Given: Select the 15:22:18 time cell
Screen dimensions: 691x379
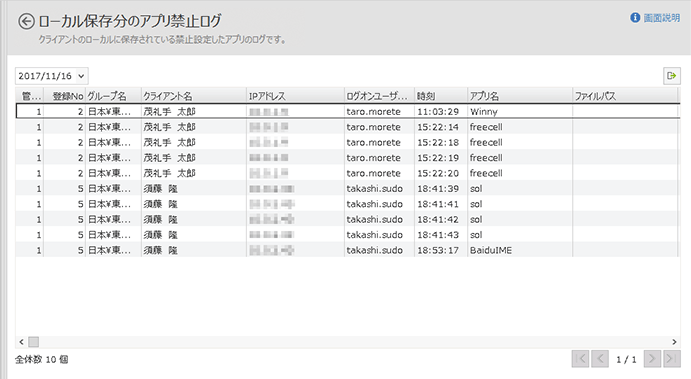Looking at the screenshot, I should pyautogui.click(x=441, y=142).
